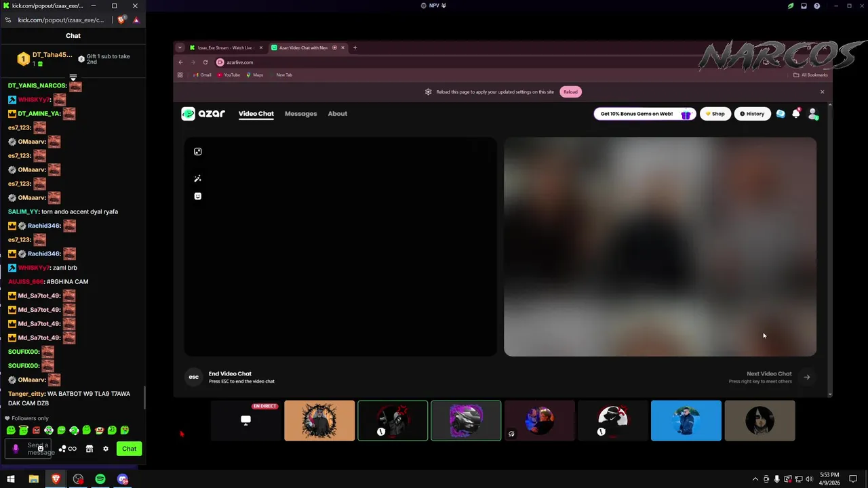Open the Messages navigation item

click(x=300, y=114)
